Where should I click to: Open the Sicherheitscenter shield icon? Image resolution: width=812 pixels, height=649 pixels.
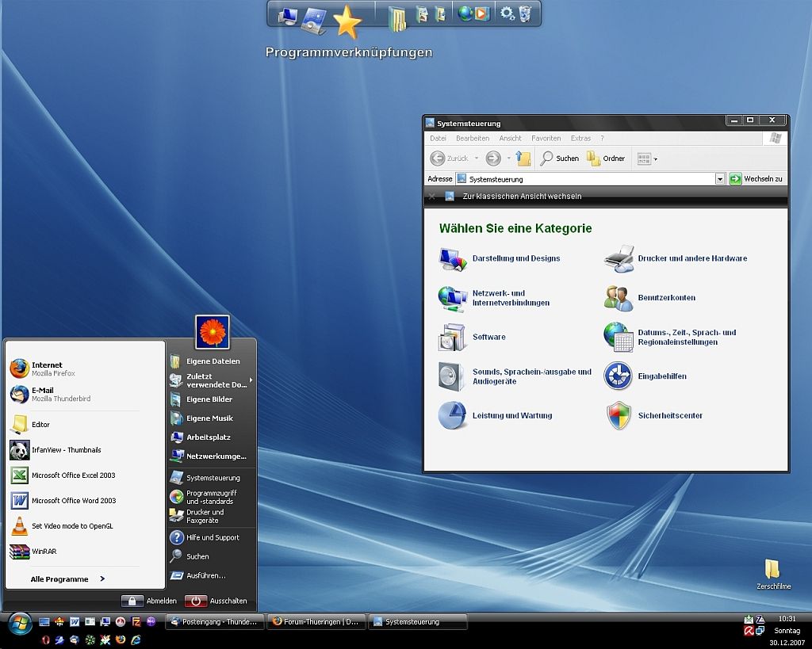(619, 415)
